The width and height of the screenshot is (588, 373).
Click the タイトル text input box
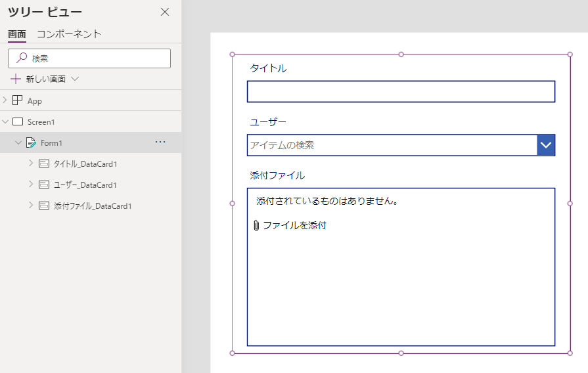coord(401,91)
